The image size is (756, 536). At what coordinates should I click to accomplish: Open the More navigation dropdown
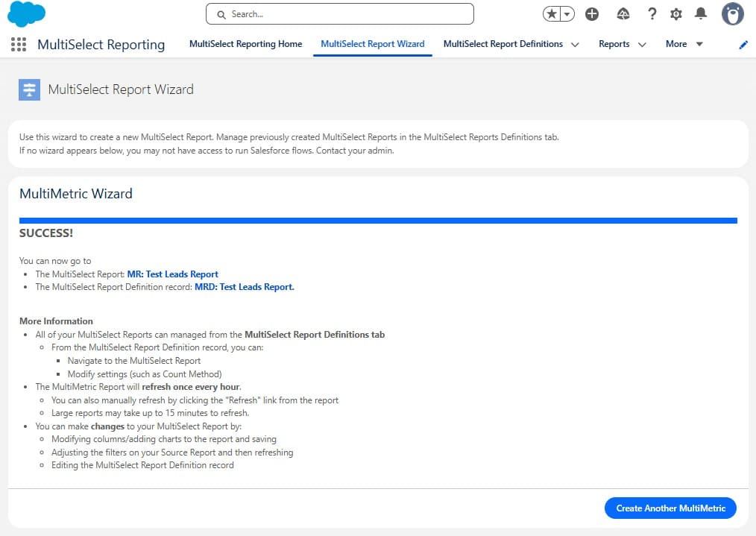[x=684, y=44]
